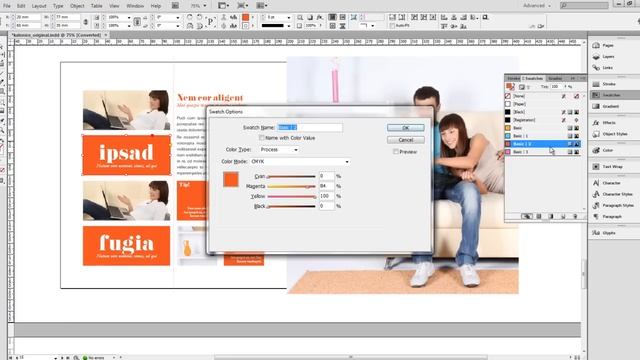The image size is (640, 360).
Task: Open the Color panel in the dock
Action: (x=608, y=150)
